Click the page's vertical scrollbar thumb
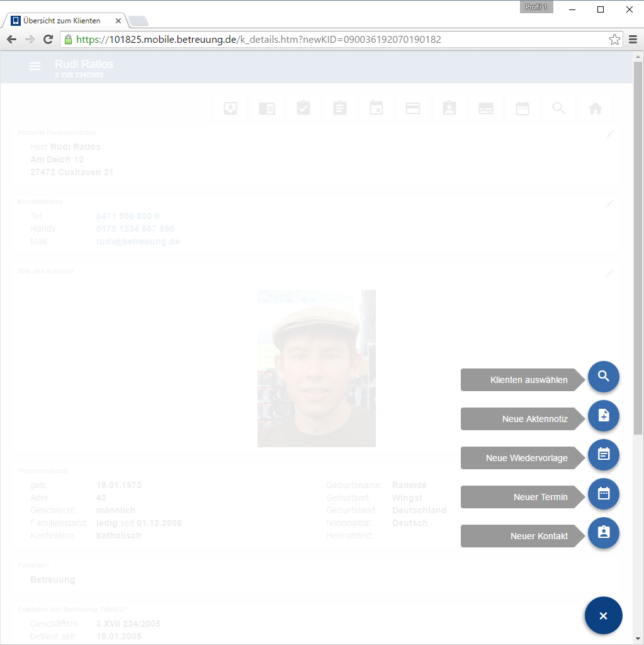644x645 pixels. click(x=638, y=248)
